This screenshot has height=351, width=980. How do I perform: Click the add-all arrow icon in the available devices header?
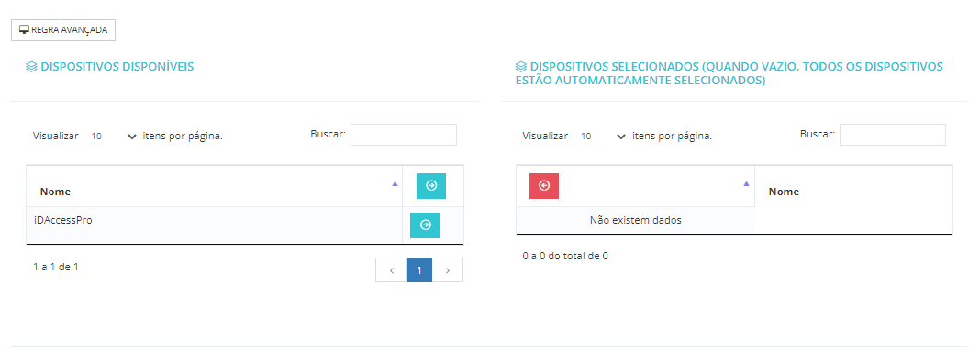[431, 185]
